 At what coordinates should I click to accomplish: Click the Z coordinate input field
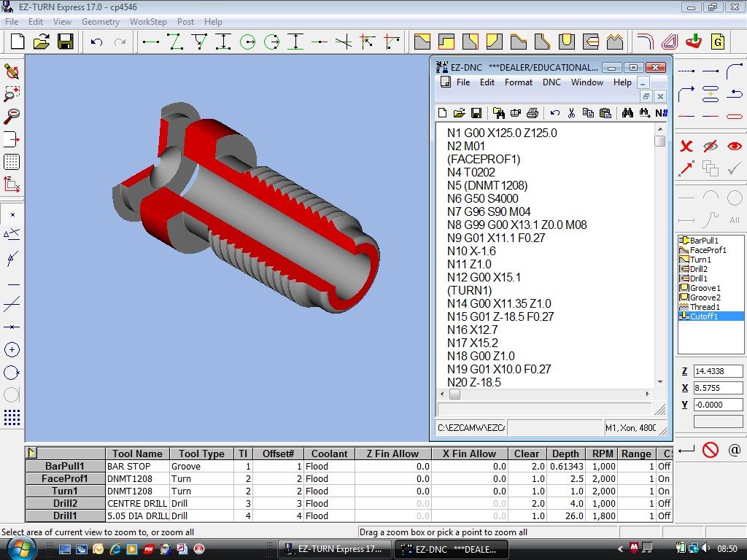[718, 371]
